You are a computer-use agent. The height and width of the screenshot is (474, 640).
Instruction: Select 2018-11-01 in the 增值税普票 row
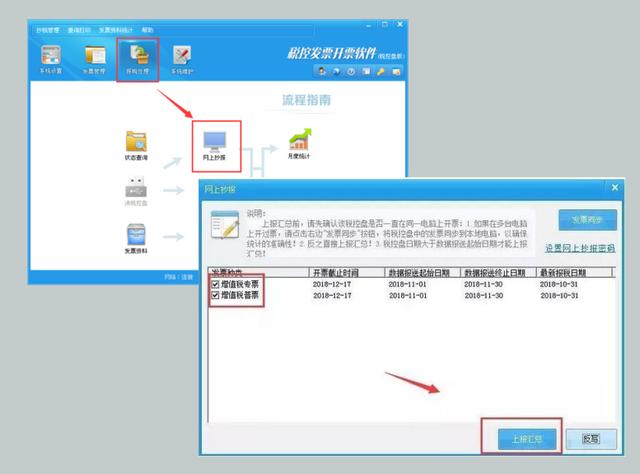click(407, 296)
